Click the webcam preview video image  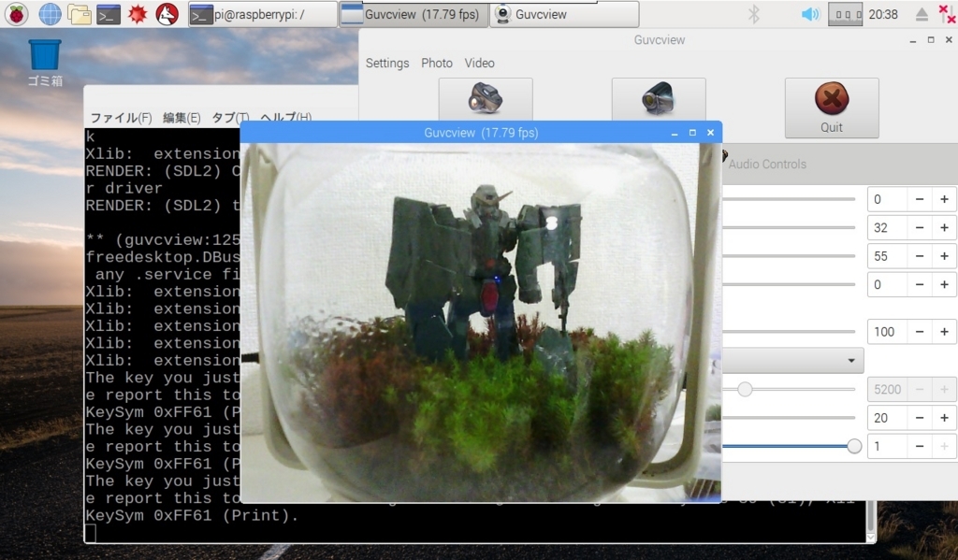481,323
